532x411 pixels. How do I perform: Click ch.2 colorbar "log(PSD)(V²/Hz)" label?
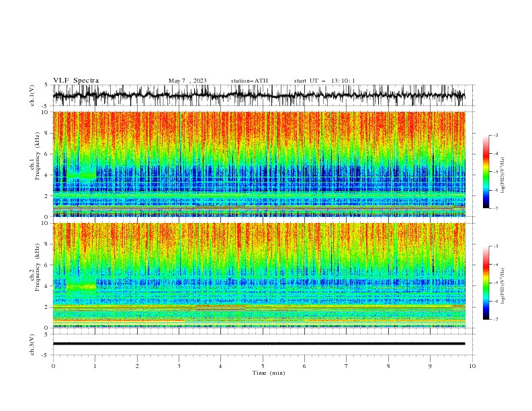pos(502,286)
